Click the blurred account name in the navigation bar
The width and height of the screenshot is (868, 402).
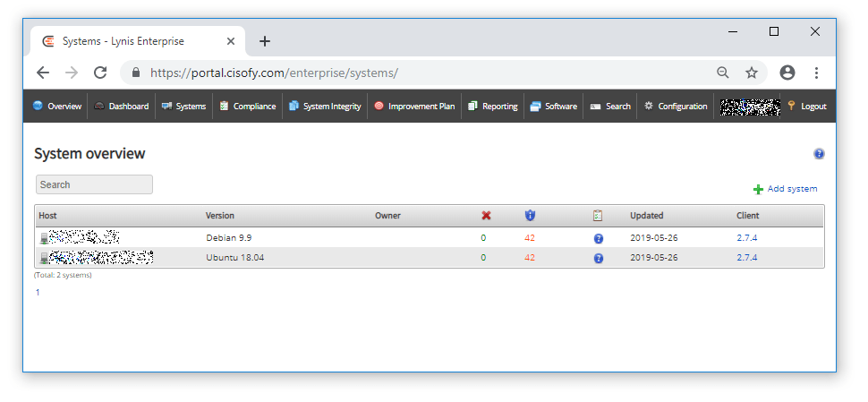750,107
